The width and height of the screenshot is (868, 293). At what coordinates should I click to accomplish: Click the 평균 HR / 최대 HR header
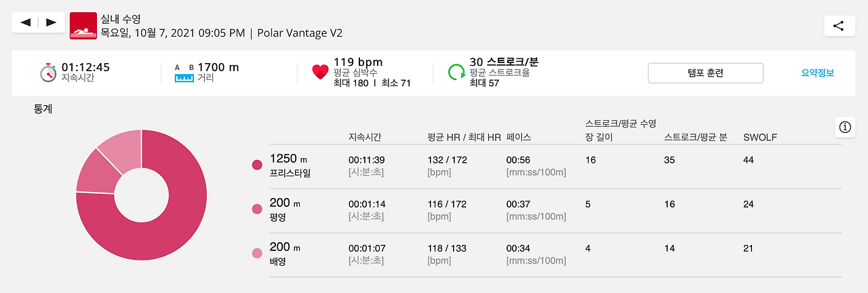(x=464, y=137)
